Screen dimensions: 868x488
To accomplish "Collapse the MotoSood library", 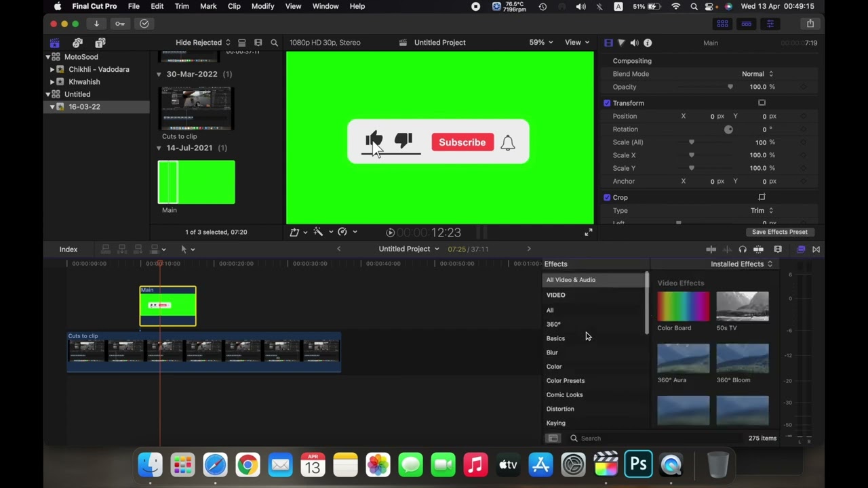I will [x=48, y=57].
